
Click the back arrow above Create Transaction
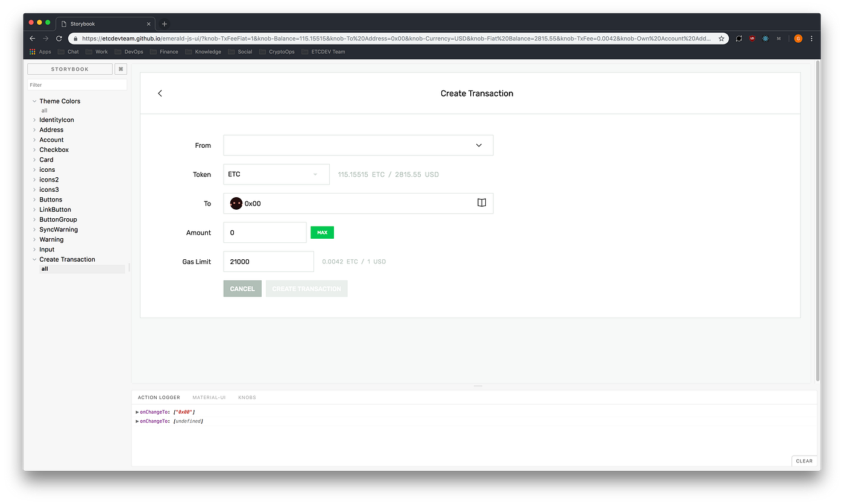[x=160, y=93]
